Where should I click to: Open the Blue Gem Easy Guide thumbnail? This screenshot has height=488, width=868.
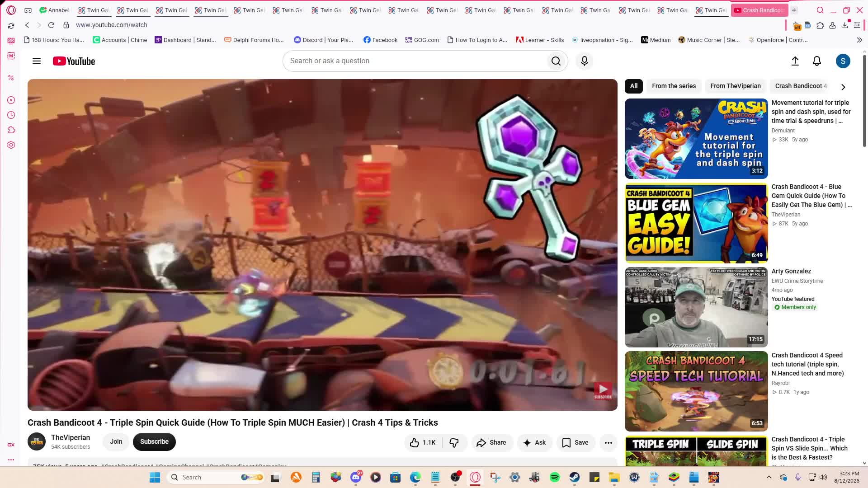point(696,223)
